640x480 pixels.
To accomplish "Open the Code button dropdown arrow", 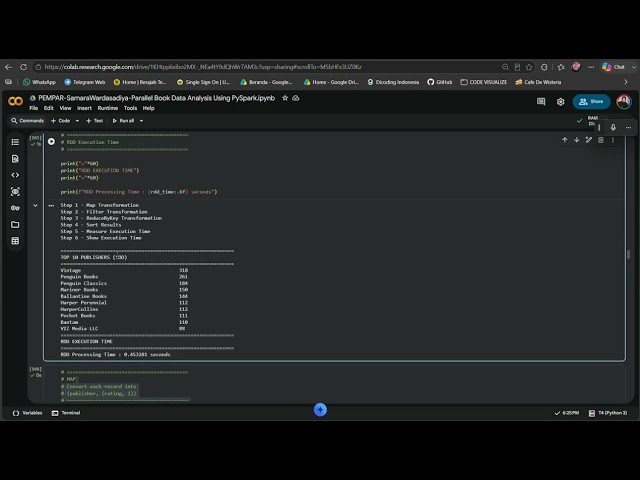I will point(77,121).
